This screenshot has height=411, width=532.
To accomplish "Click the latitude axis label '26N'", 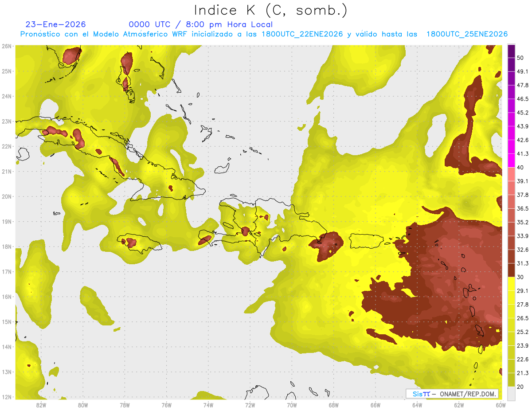I will point(7,46).
